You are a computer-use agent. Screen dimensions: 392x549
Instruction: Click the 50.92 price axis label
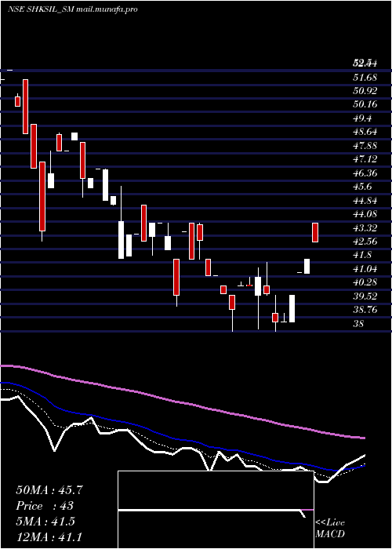[x=365, y=91]
